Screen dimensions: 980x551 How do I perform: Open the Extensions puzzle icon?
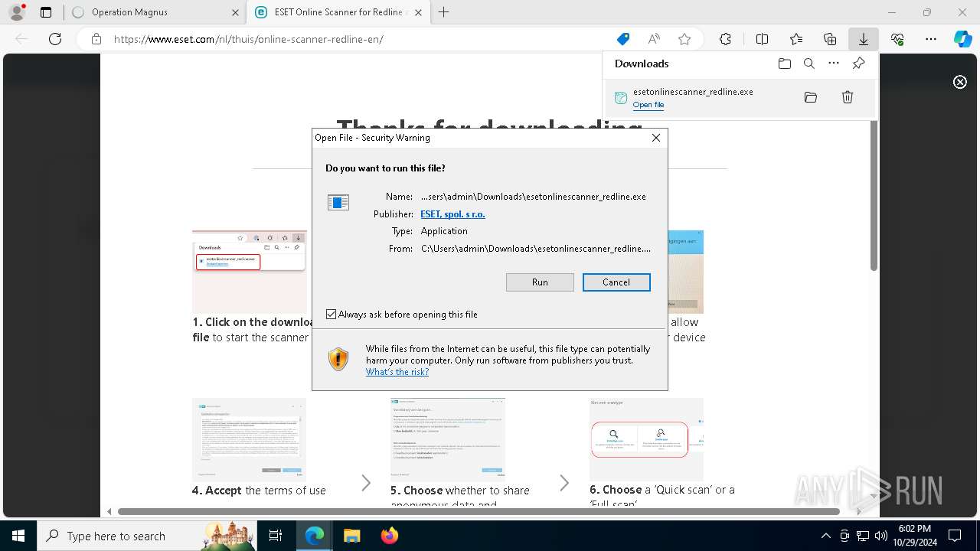pos(725,39)
